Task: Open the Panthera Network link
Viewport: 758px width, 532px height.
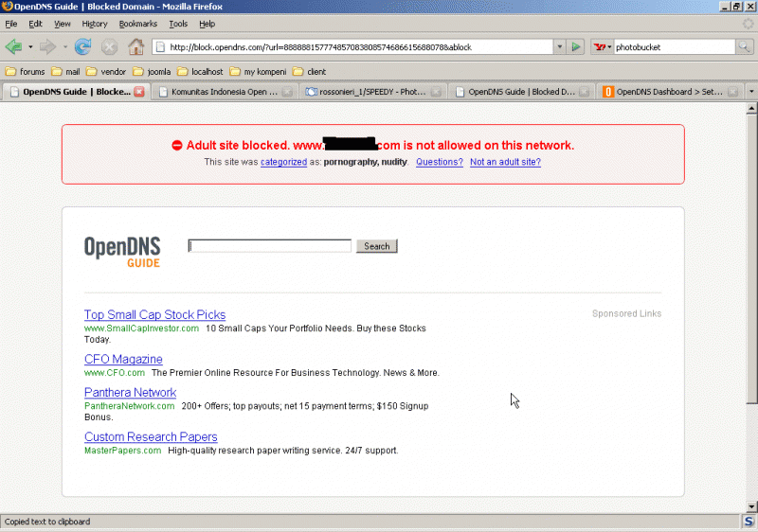Action: 130,393
